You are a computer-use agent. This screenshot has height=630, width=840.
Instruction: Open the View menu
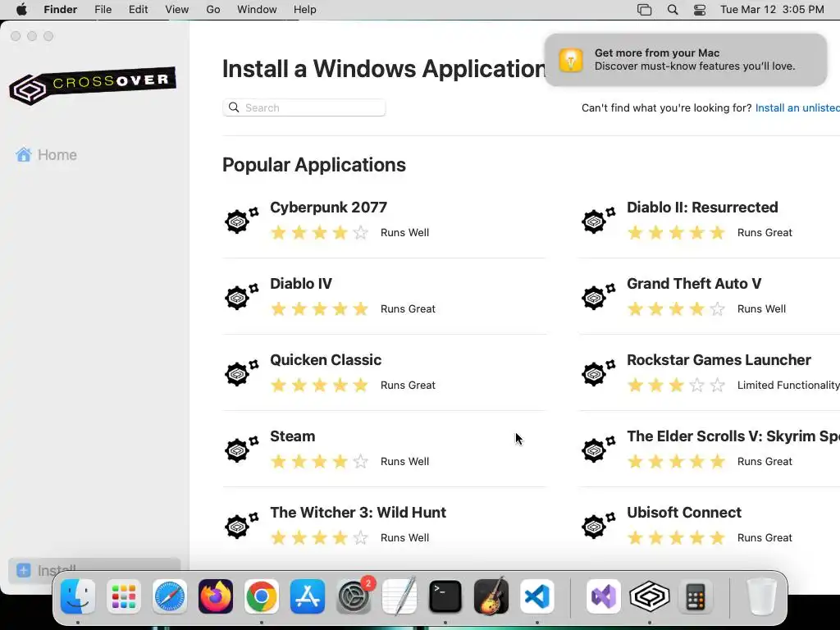point(177,10)
